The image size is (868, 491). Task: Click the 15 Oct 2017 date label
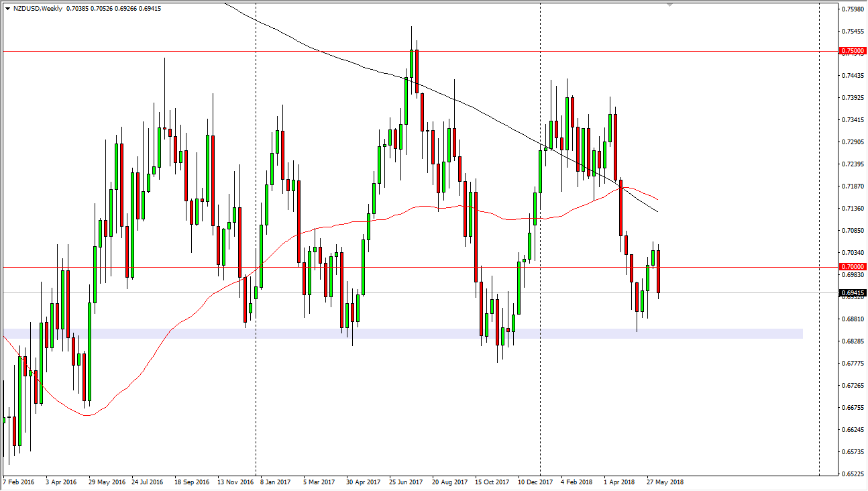pos(491,482)
